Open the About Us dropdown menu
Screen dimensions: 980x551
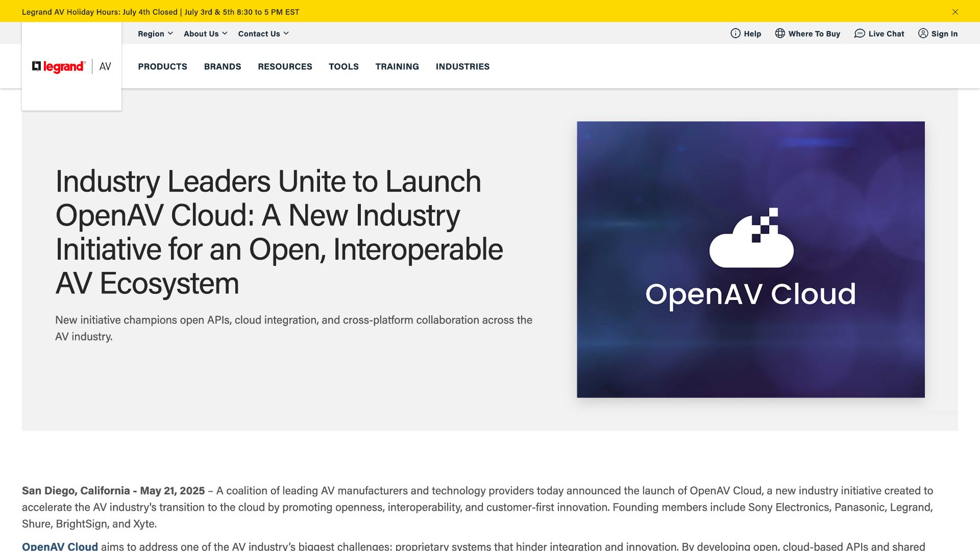coord(205,34)
